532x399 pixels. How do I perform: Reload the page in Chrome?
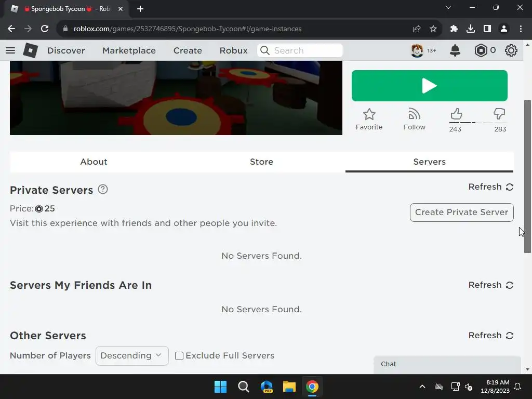point(45,29)
